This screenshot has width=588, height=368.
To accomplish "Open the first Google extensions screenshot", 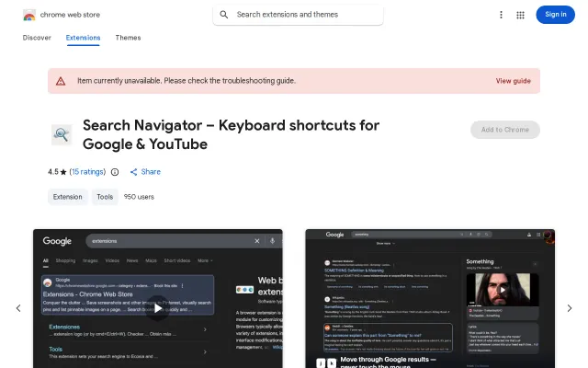I will tap(157, 298).
